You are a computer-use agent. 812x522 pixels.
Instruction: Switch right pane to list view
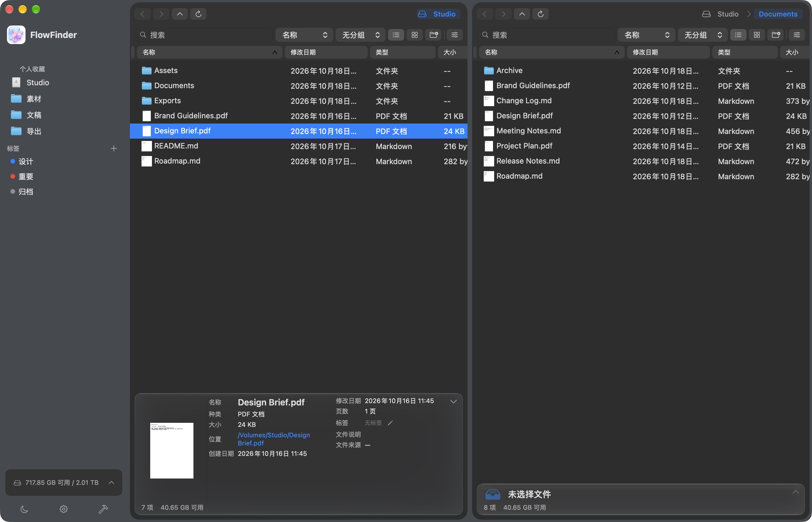click(738, 35)
